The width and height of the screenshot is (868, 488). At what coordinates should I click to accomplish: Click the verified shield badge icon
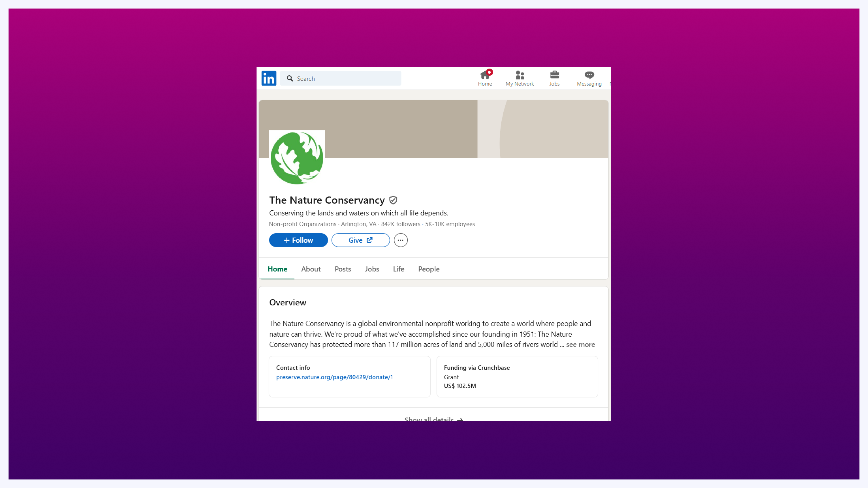tap(393, 200)
